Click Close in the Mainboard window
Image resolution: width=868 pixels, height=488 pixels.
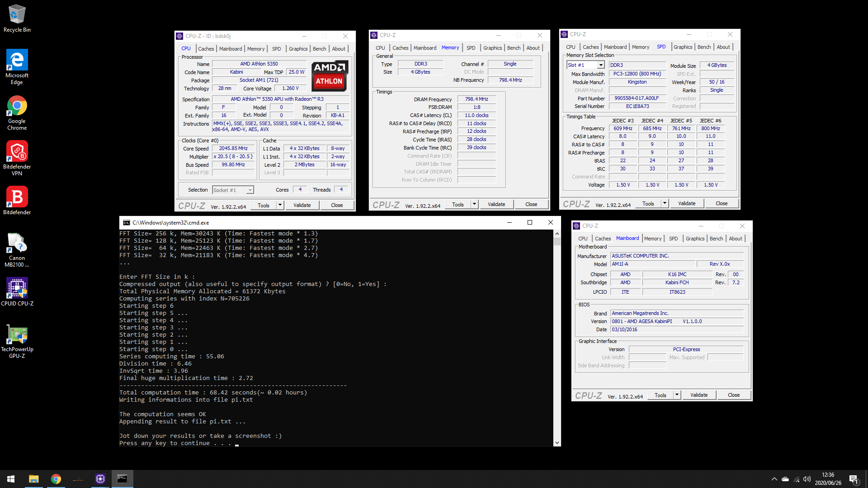click(734, 395)
